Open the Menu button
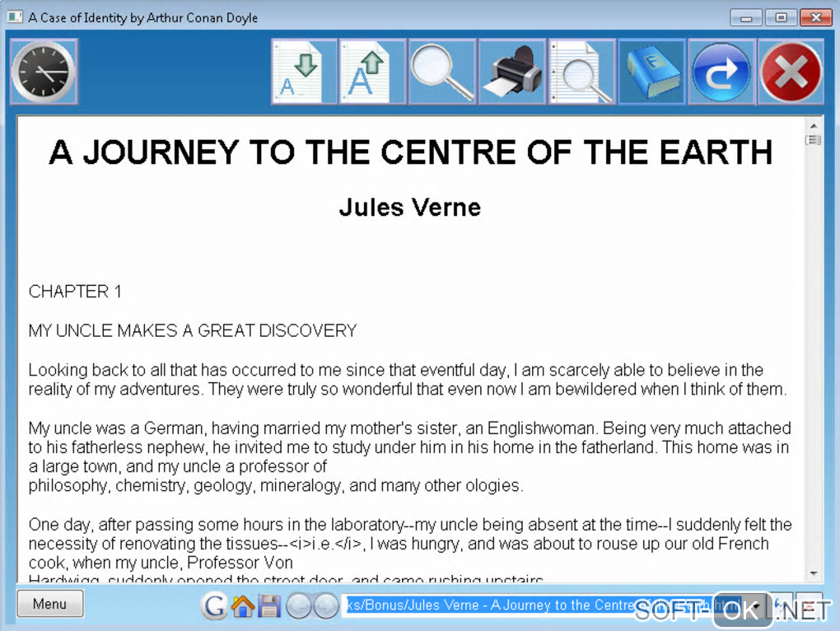The width and height of the screenshot is (840, 631). click(49, 604)
